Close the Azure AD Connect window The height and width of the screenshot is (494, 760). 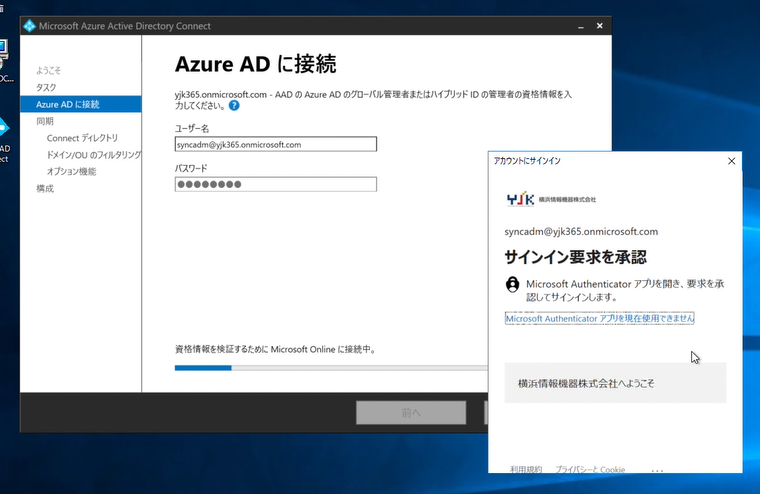600,26
